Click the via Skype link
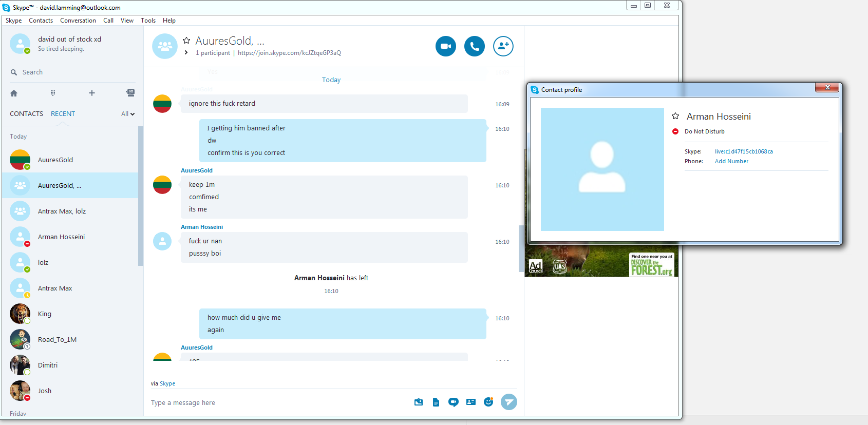This screenshot has width=868, height=425. pos(167,383)
